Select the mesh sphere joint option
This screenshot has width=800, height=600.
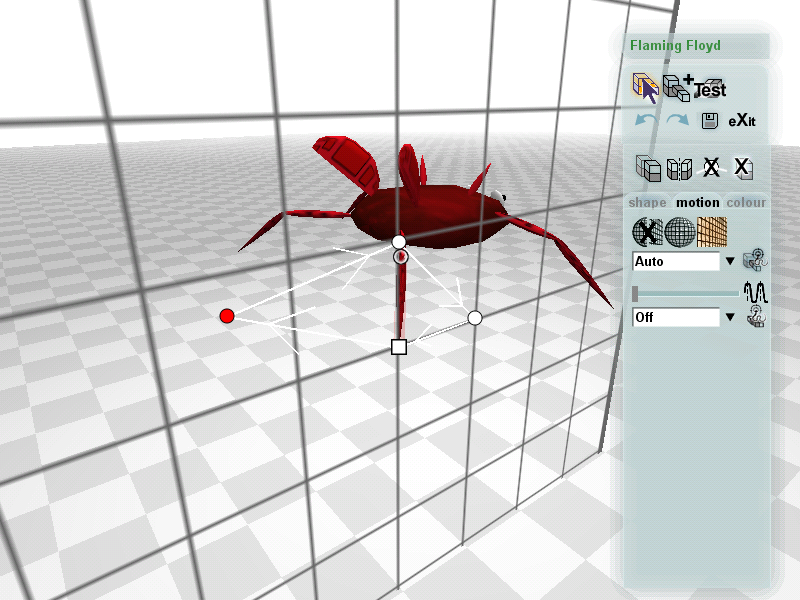click(680, 232)
